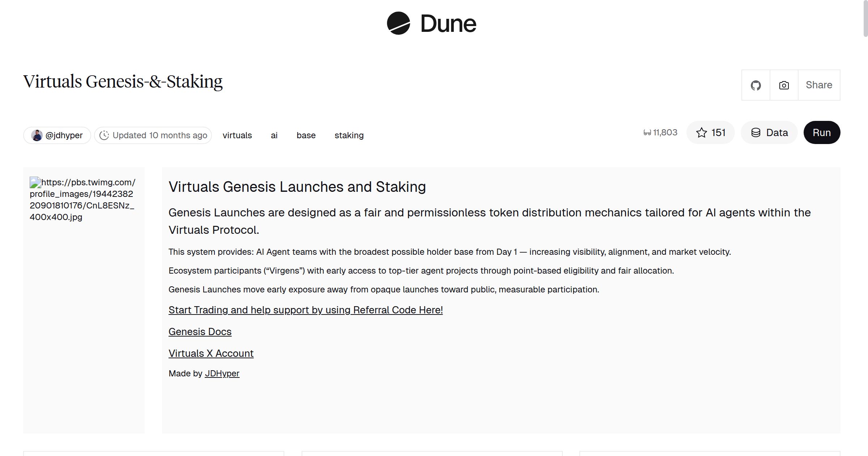Click the clock icon beside the update time
This screenshot has width=868, height=456.
[x=104, y=135]
